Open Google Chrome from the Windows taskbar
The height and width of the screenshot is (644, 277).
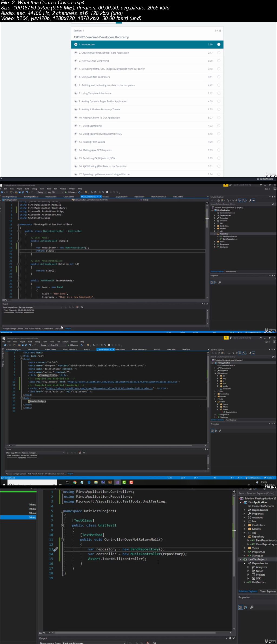tap(75, 482)
